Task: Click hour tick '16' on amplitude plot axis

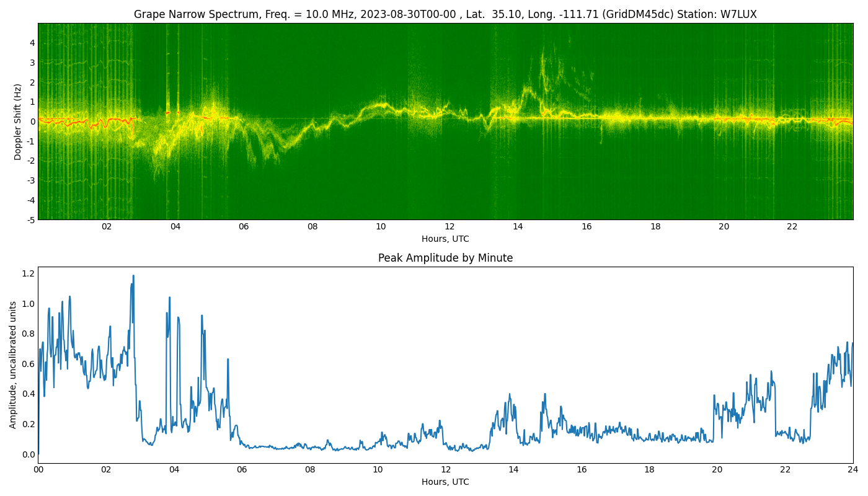Action: 582,470
